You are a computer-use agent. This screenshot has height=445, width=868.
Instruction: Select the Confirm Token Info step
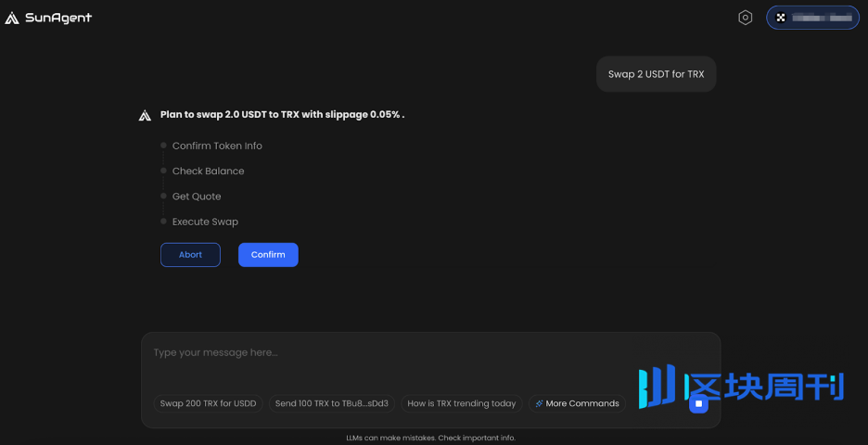217,146
